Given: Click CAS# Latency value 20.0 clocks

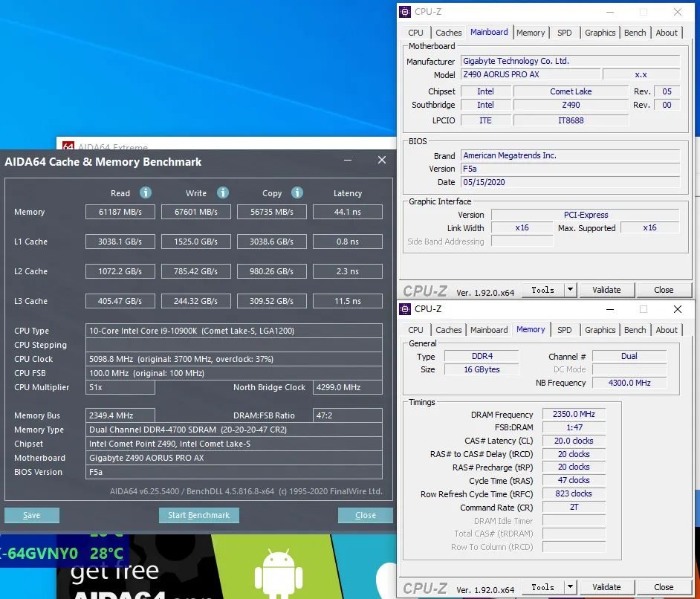Looking at the screenshot, I should [x=574, y=441].
